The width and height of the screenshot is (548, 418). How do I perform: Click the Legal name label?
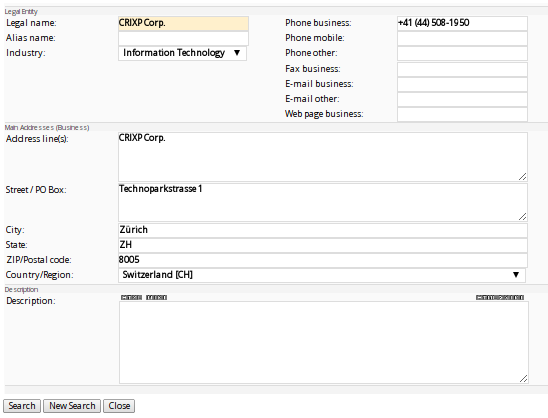[31, 23]
